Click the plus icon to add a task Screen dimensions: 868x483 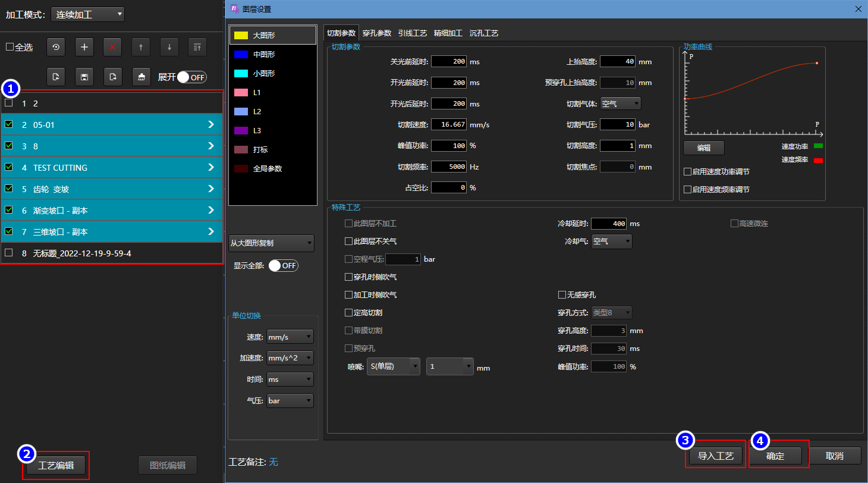pos(84,47)
